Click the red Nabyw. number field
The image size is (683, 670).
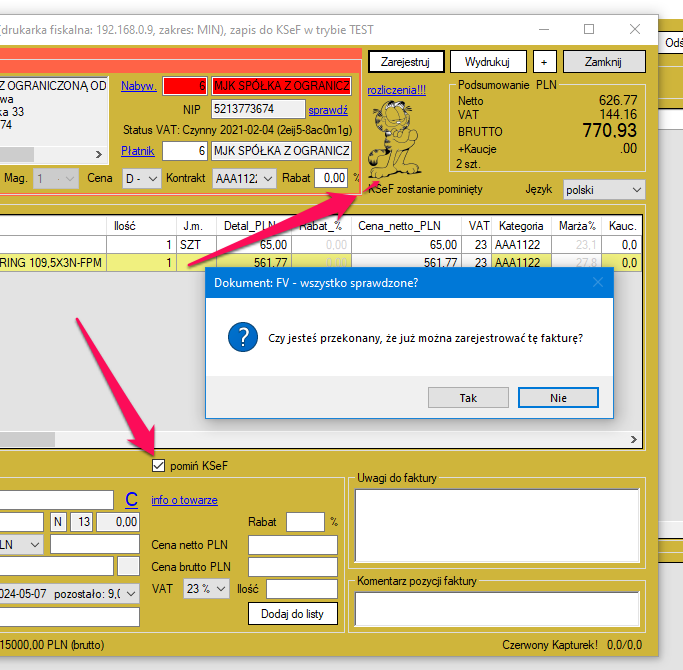point(184,86)
